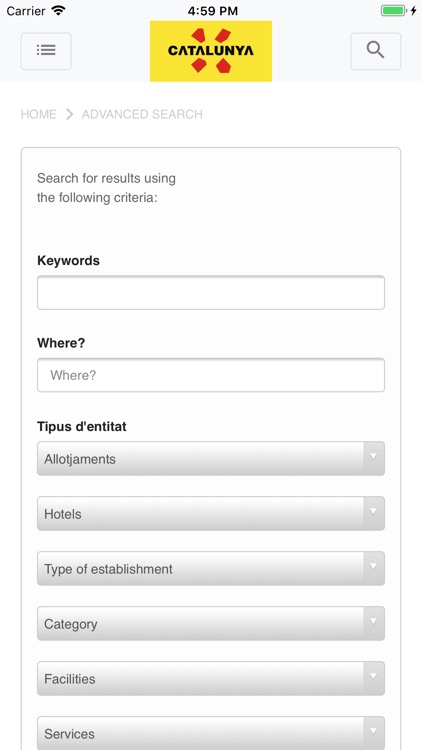
Task: Go to HOME breadcrumb link
Action: pos(38,114)
